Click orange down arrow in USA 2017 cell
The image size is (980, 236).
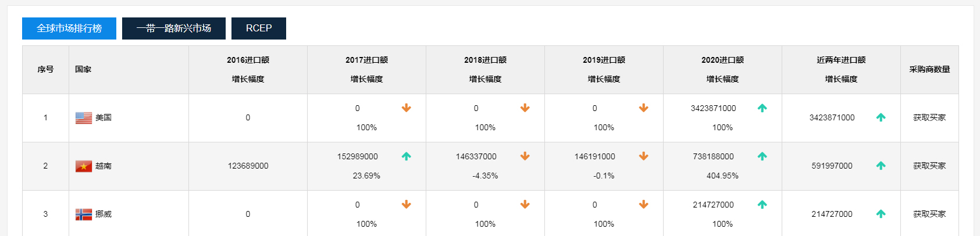pos(407,108)
